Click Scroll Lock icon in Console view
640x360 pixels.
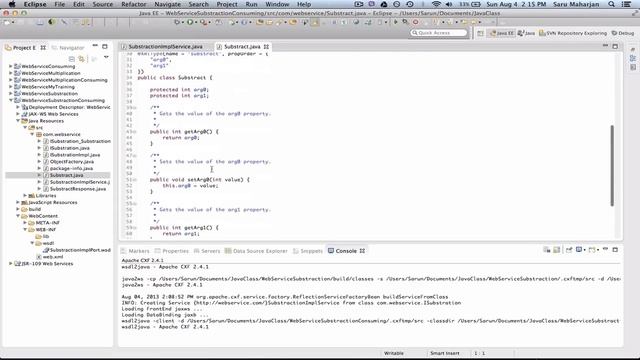[x=556, y=249]
